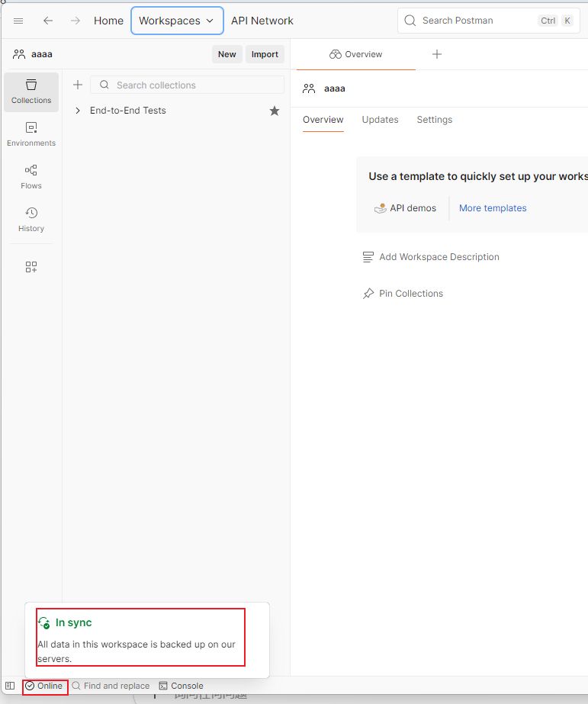Click the Import button
Screen dimensions: 588x704
[265, 54]
